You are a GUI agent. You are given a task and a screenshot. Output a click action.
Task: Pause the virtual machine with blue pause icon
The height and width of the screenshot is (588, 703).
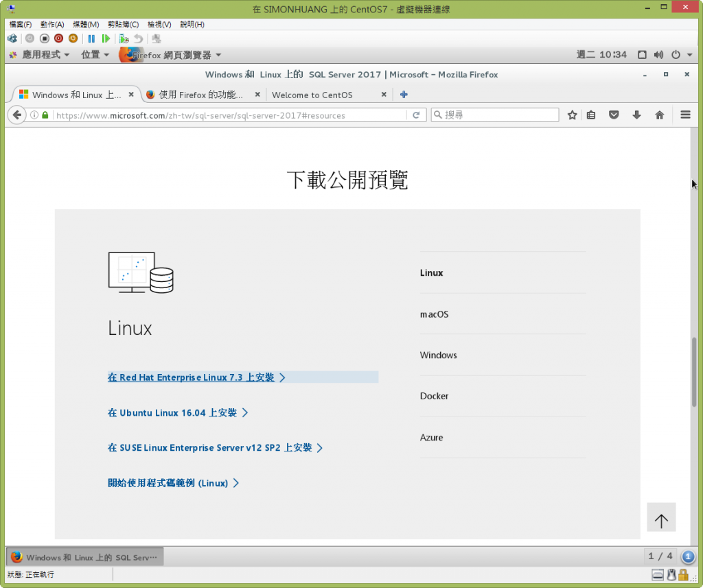pyautogui.click(x=91, y=38)
